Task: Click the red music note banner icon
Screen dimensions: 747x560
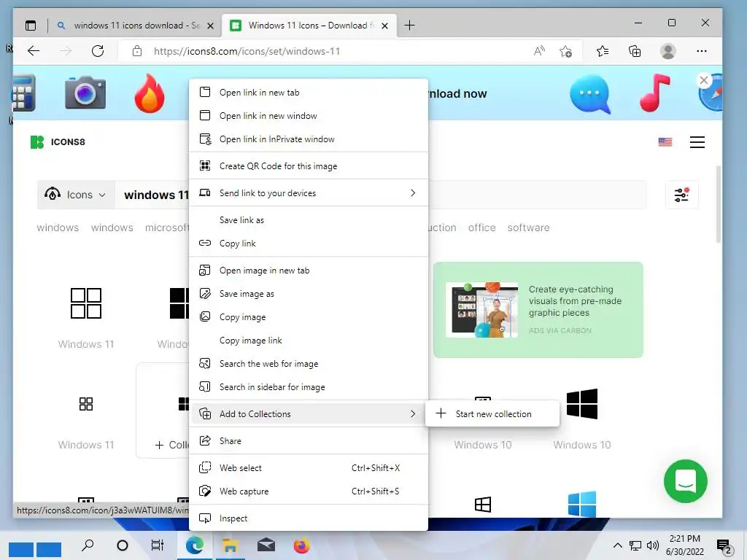Action: pyautogui.click(x=654, y=93)
